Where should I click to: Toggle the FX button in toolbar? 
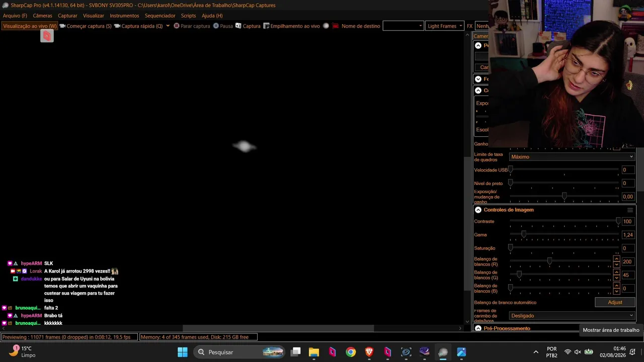tap(469, 26)
